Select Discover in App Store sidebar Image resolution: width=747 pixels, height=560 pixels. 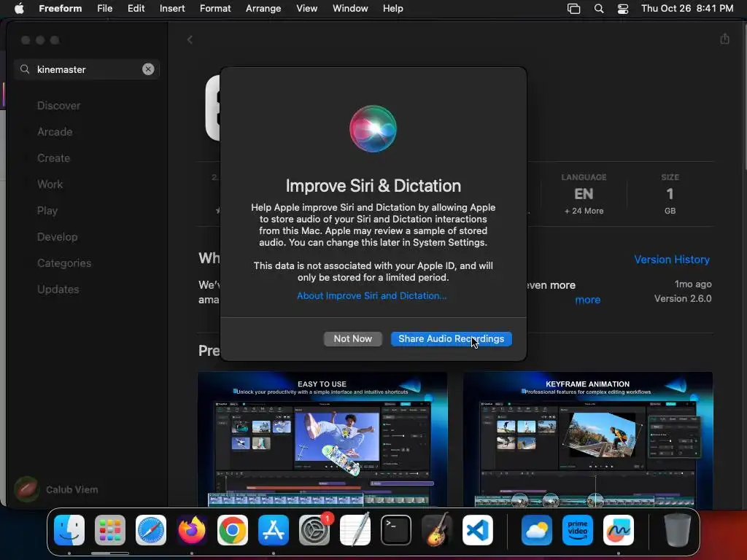58,106
